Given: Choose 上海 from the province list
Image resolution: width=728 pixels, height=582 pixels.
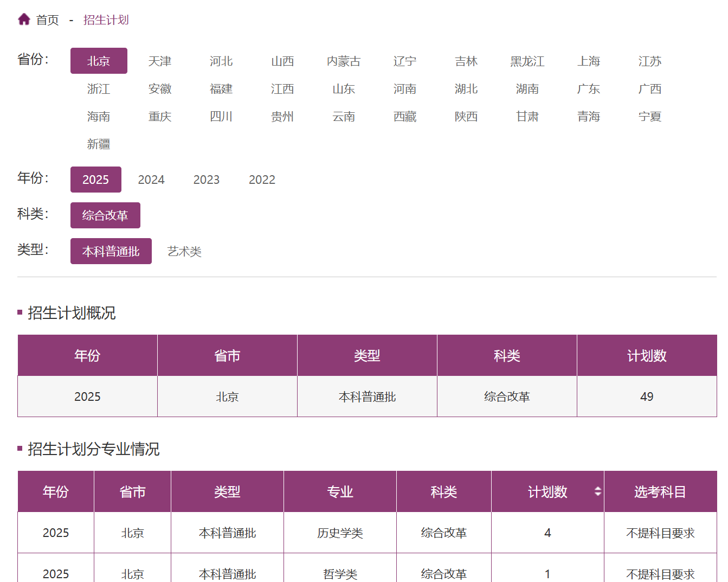Looking at the screenshot, I should pyautogui.click(x=588, y=61).
